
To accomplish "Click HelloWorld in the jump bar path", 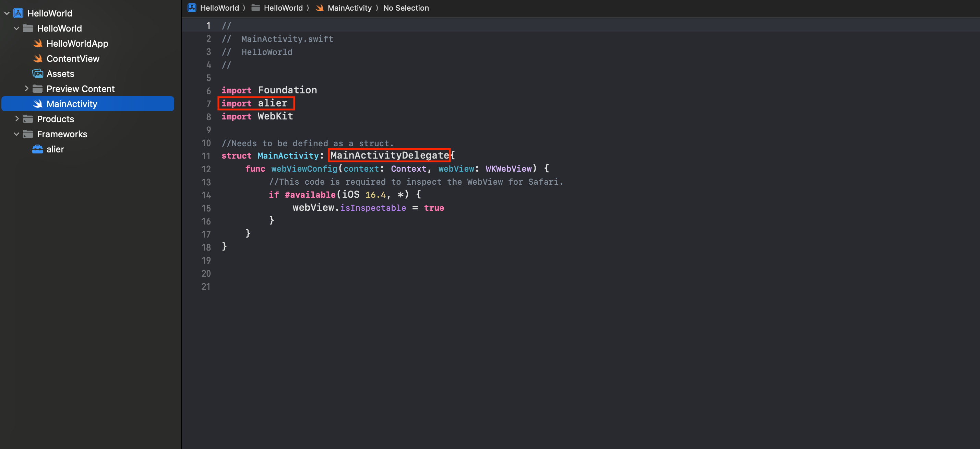I will (220, 8).
